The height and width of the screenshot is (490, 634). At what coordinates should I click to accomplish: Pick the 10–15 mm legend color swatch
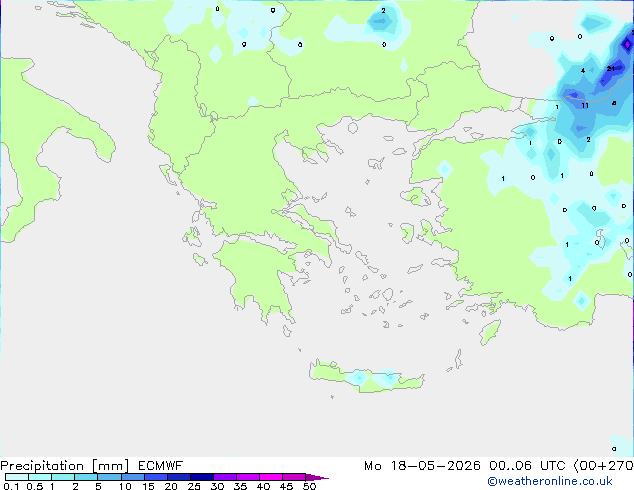132,477
